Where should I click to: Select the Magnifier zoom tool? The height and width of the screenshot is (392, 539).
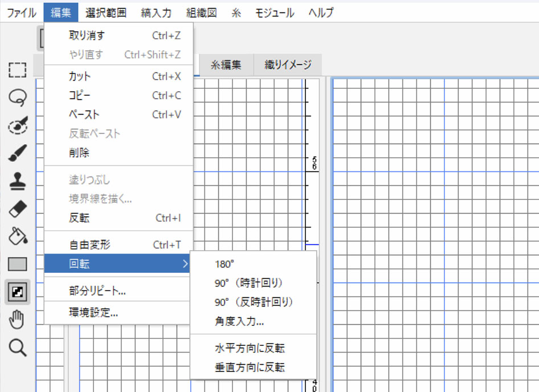[17, 348]
